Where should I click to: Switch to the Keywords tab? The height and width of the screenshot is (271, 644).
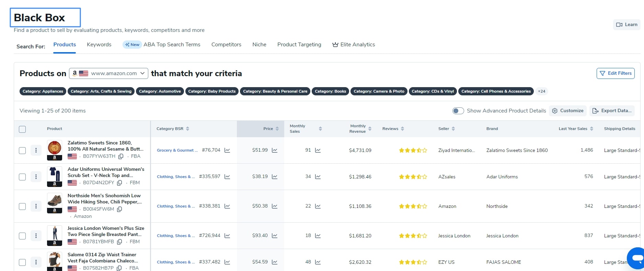(99, 45)
